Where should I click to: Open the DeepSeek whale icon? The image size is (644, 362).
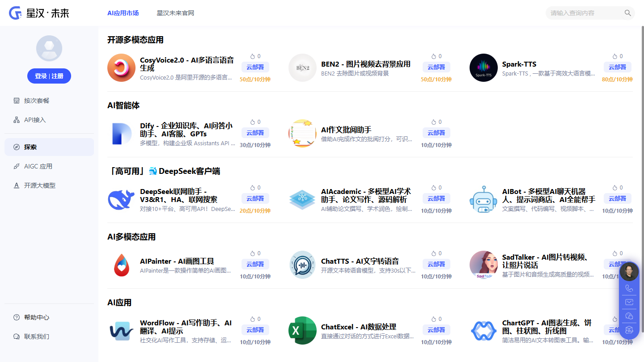tap(121, 199)
